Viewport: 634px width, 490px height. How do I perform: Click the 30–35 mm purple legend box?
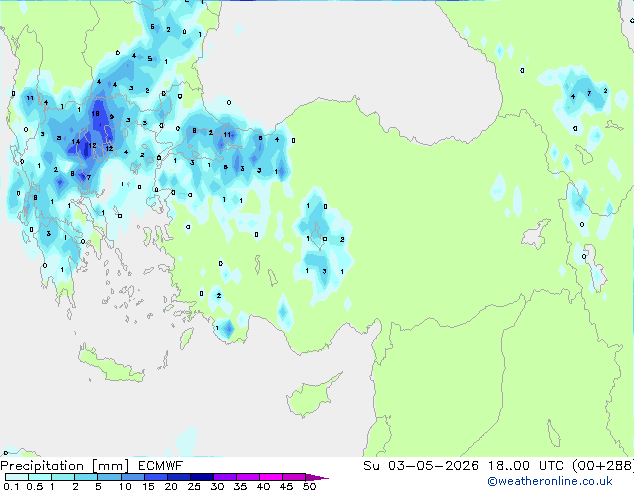(x=225, y=477)
